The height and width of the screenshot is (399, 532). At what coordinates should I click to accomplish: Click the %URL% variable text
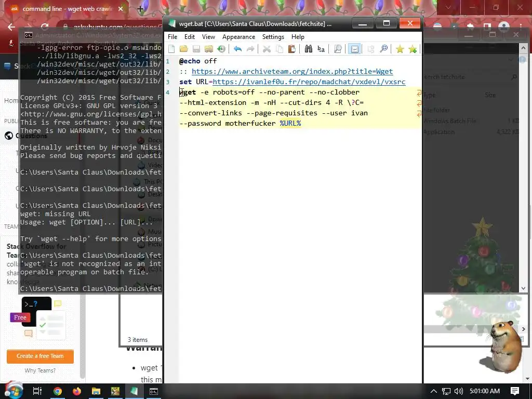[x=290, y=123]
